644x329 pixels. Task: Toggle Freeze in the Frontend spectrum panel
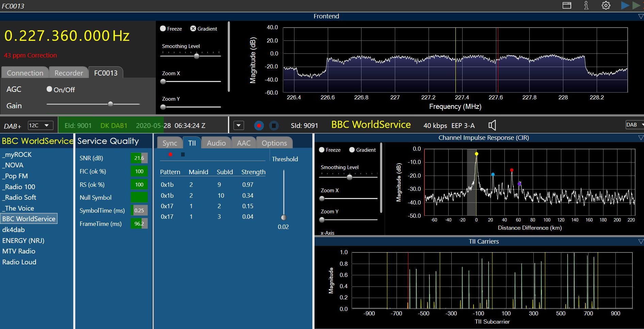tap(163, 29)
